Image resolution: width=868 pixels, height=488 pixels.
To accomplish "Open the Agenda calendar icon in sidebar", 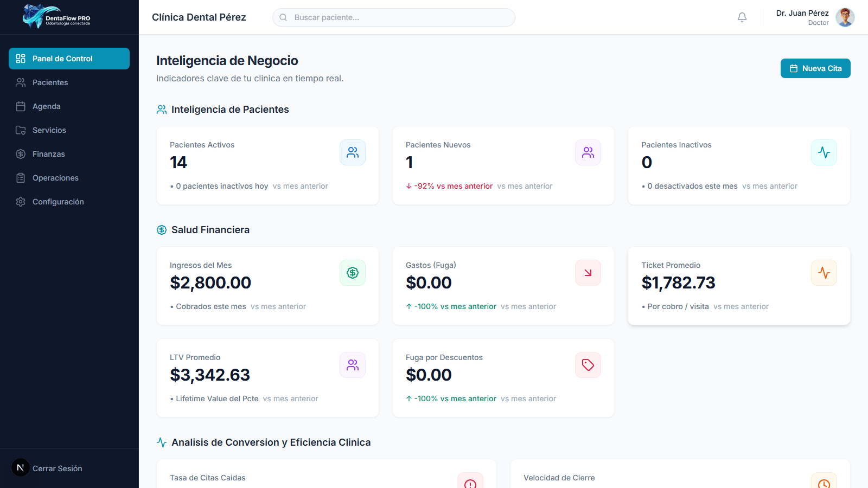I will point(21,106).
